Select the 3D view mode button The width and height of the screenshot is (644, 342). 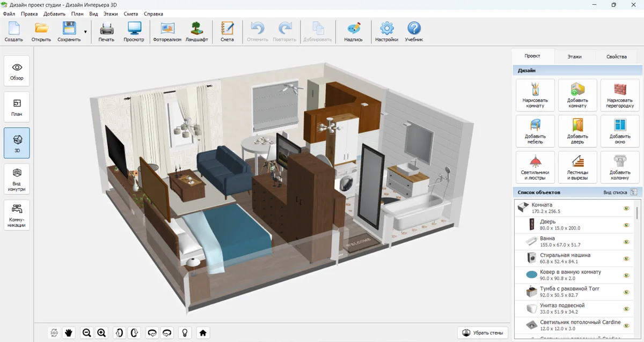click(x=17, y=143)
